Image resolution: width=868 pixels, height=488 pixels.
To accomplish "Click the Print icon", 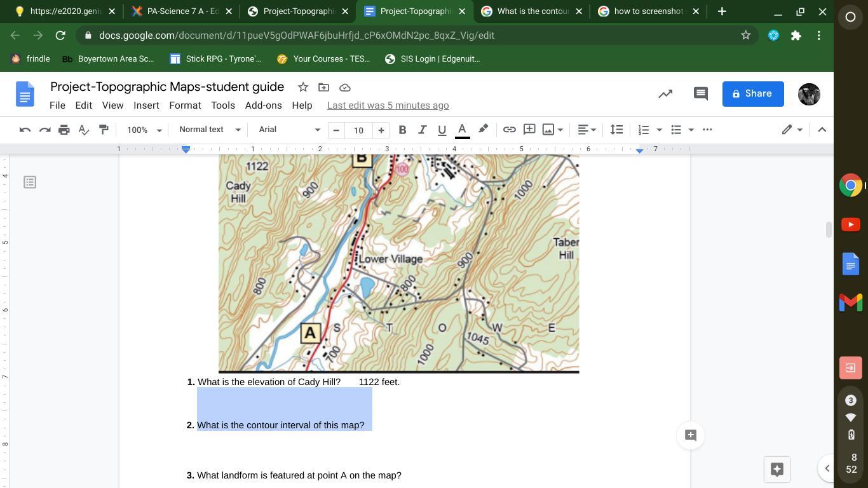I will click(x=64, y=130).
